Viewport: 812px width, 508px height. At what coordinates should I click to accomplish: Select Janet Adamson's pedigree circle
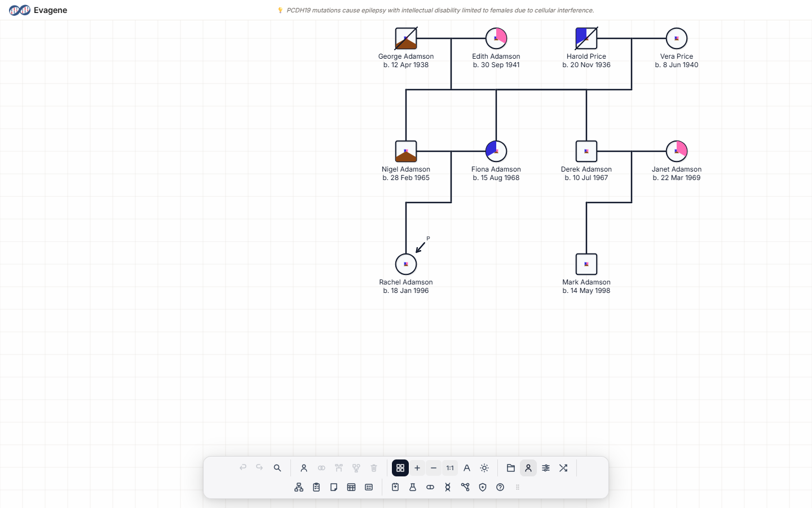[x=677, y=151]
